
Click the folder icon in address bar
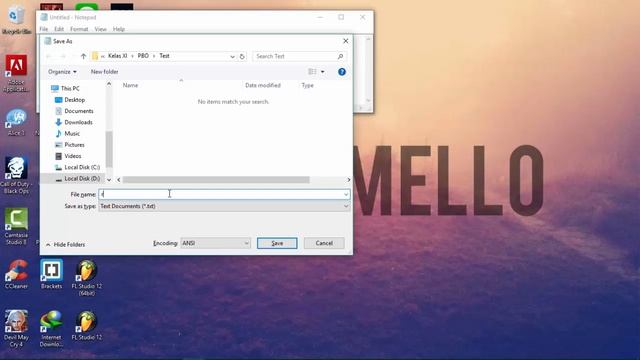pyautogui.click(x=95, y=56)
